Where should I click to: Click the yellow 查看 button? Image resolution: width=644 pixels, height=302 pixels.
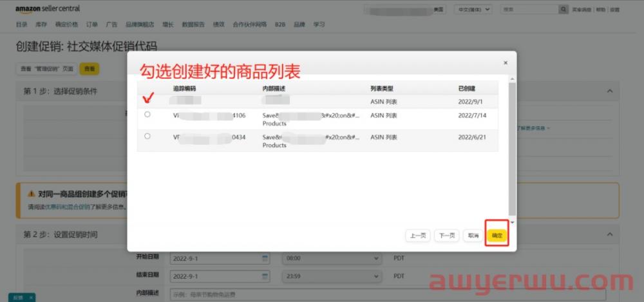90,69
